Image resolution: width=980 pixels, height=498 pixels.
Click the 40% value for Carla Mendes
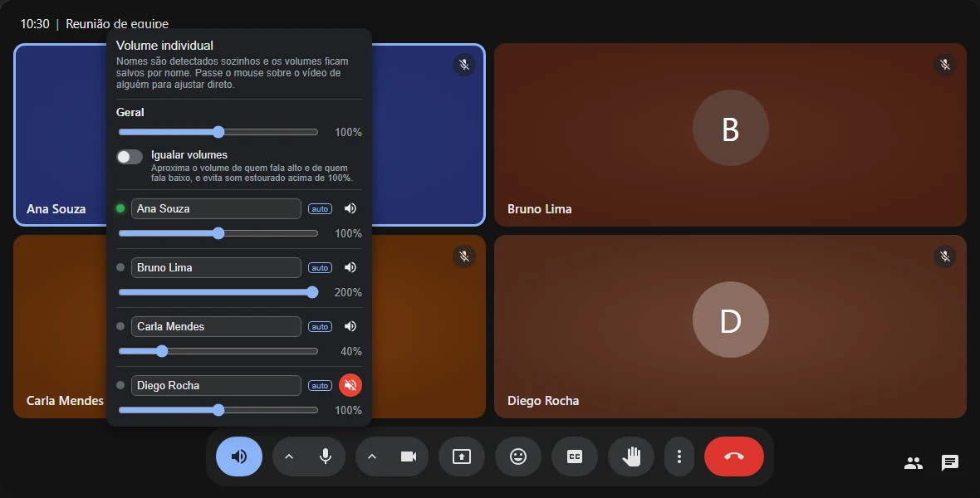[351, 351]
